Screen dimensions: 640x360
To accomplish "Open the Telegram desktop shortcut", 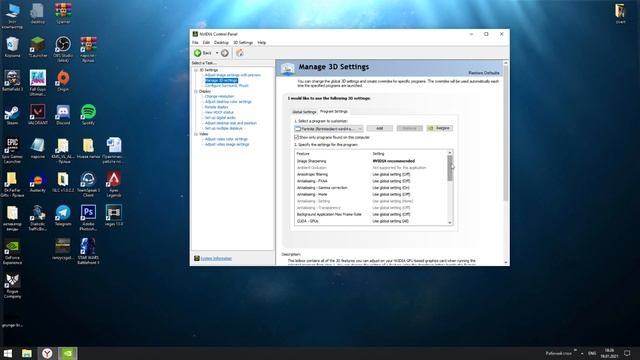I will (63, 216).
